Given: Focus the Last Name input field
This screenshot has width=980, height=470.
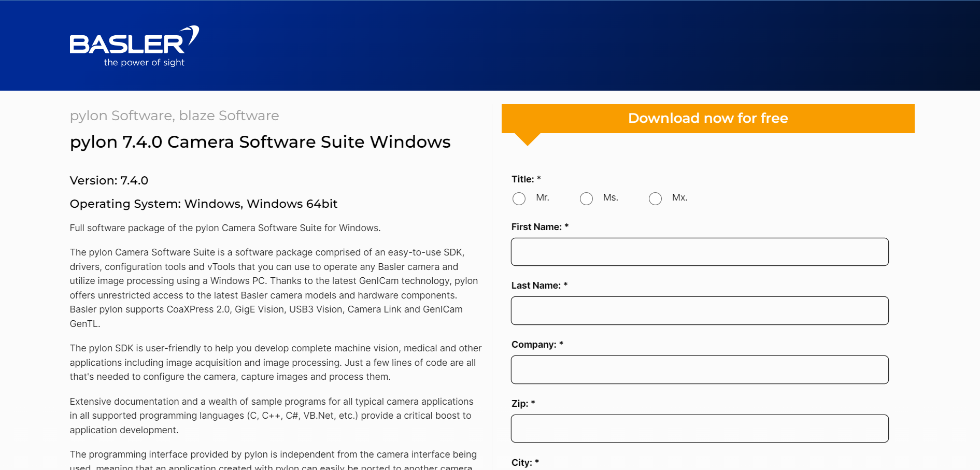Looking at the screenshot, I should (700, 310).
